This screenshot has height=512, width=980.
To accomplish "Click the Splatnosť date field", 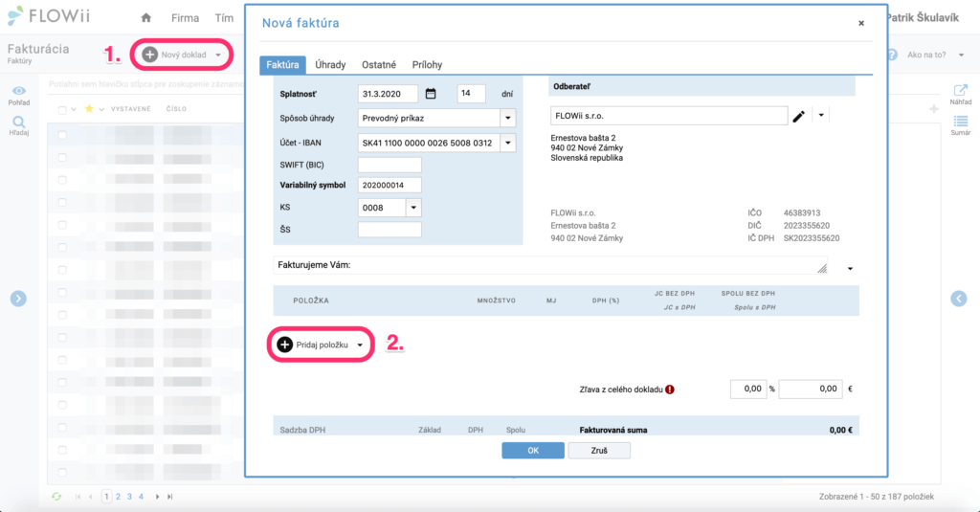I will click(x=389, y=94).
